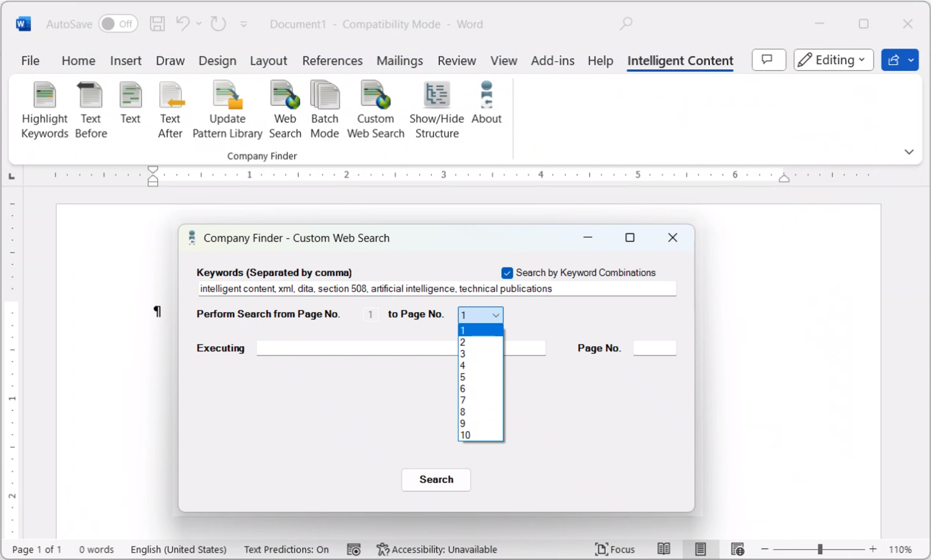This screenshot has height=560, width=931.
Task: Open the Add-ins tab
Action: click(553, 61)
